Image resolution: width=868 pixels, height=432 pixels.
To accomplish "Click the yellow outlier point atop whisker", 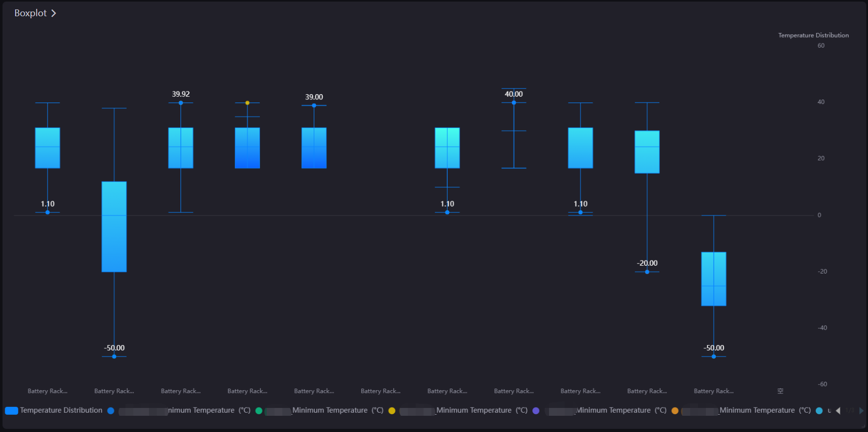I will click(247, 103).
